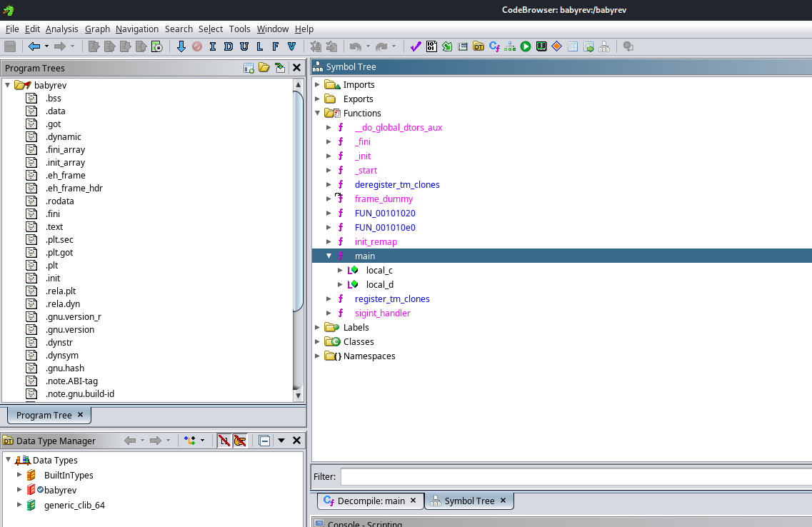Click the purple checkmark toolbar icon
Image resolution: width=812 pixels, height=527 pixels.
coord(416,46)
